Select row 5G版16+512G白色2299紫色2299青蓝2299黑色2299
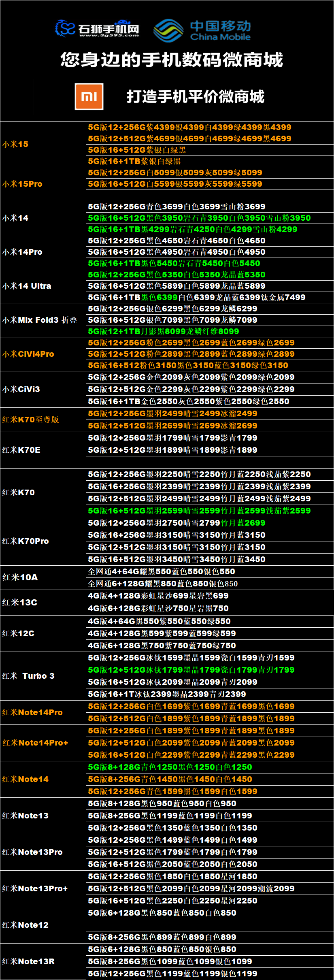Screen dimensions: 334x980 (x=210, y=755)
